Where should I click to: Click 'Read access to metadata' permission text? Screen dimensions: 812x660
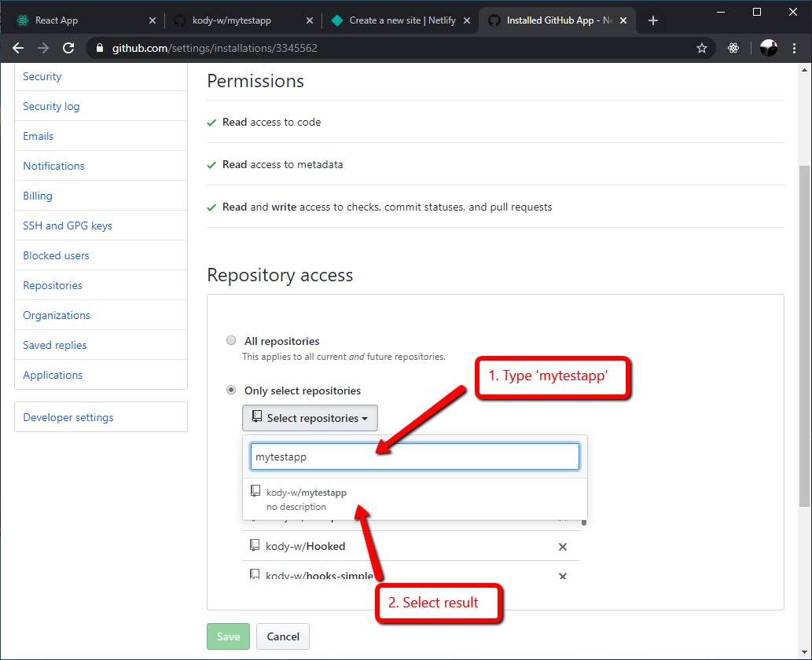click(x=283, y=165)
